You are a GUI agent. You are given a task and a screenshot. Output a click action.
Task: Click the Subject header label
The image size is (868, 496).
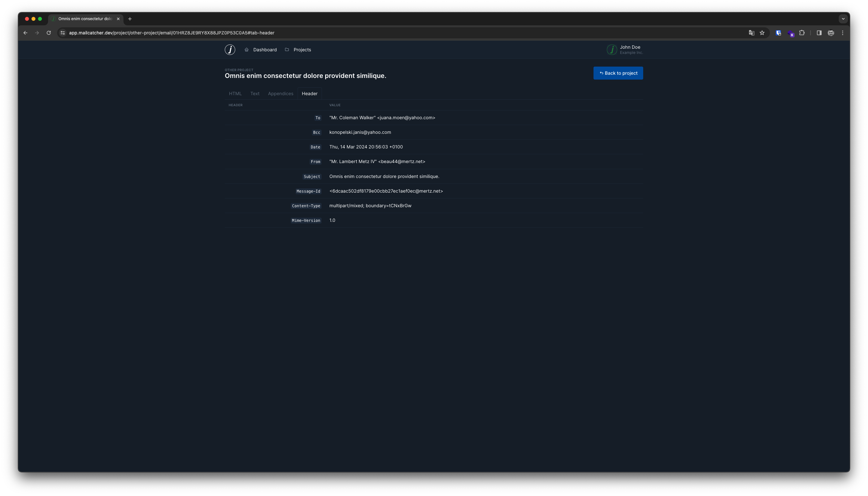tap(312, 177)
